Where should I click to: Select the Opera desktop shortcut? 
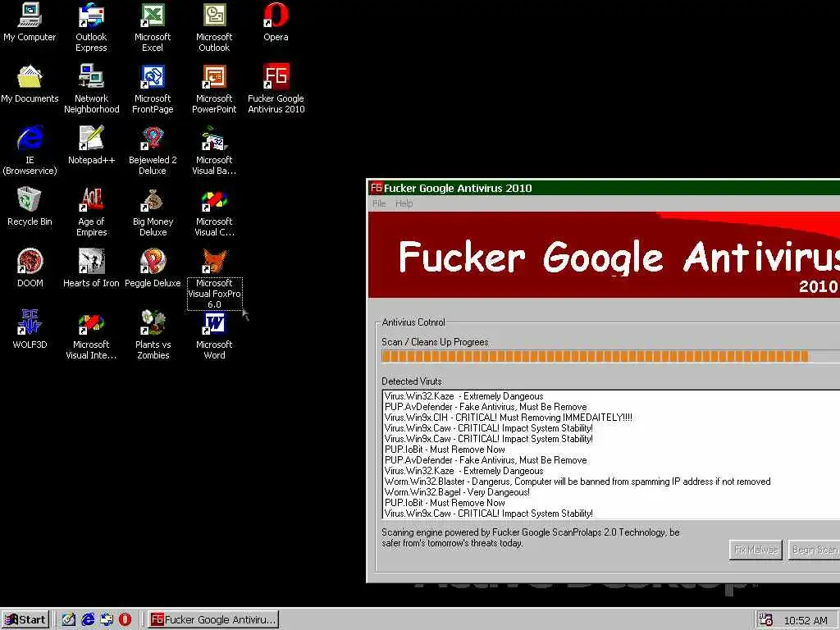point(276,22)
